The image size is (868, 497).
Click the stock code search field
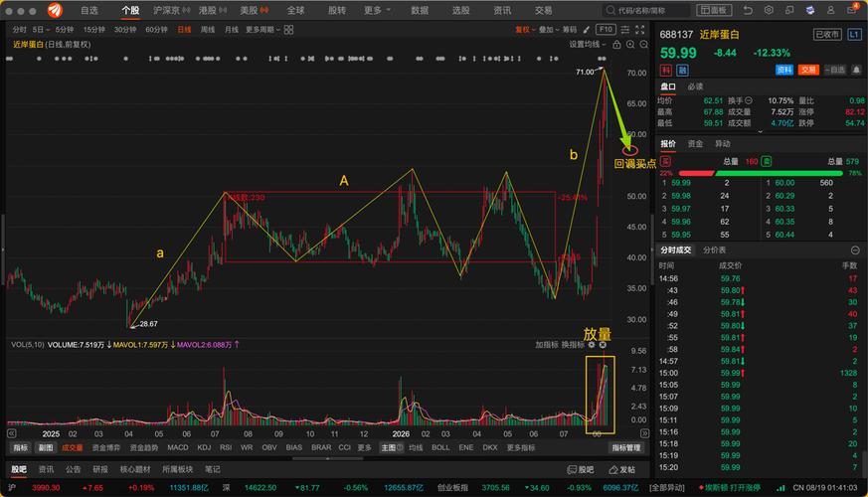click(x=646, y=10)
